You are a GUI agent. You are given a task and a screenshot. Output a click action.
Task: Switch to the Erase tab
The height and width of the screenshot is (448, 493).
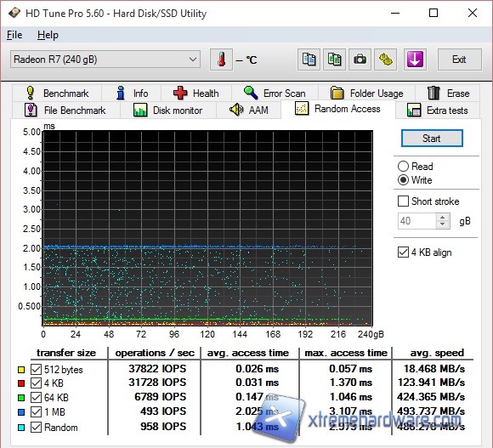coord(448,94)
